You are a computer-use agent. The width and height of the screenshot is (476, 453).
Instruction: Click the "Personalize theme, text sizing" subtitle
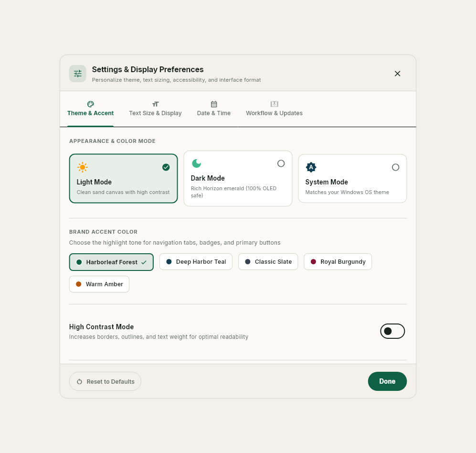(x=176, y=80)
